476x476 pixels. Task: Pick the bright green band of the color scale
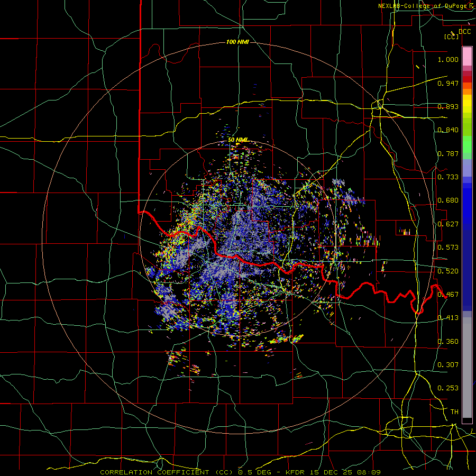coord(467,144)
